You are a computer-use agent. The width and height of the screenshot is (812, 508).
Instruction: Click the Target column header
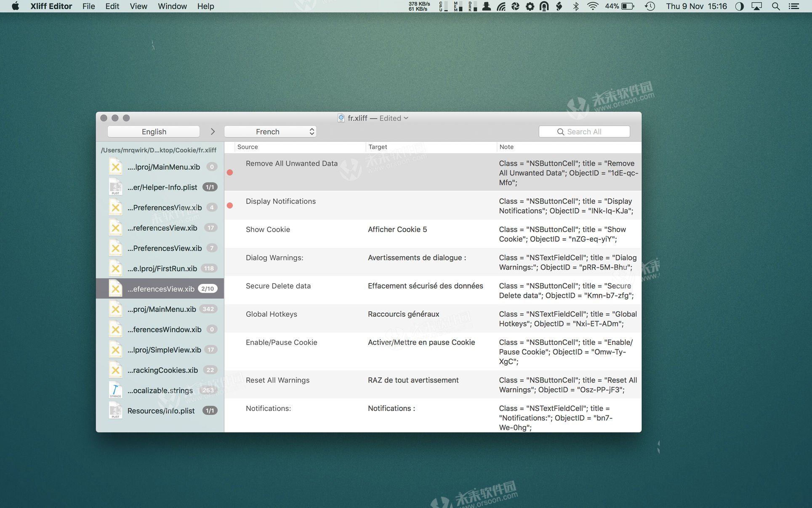pyautogui.click(x=378, y=147)
